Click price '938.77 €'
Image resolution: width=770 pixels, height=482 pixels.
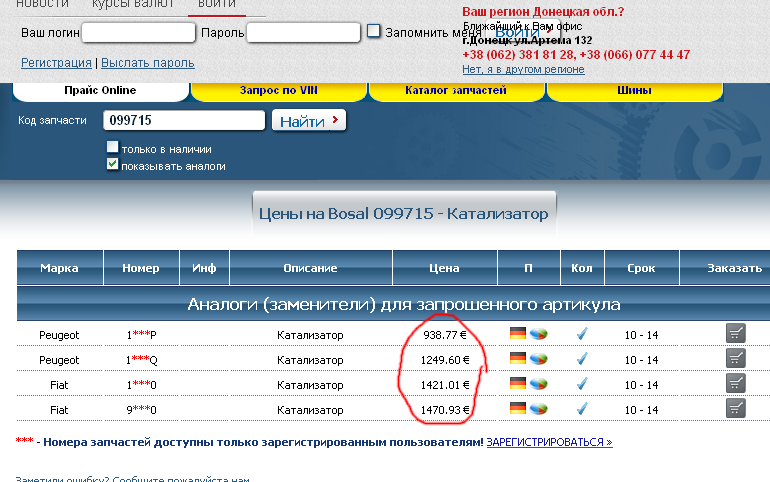445,335
